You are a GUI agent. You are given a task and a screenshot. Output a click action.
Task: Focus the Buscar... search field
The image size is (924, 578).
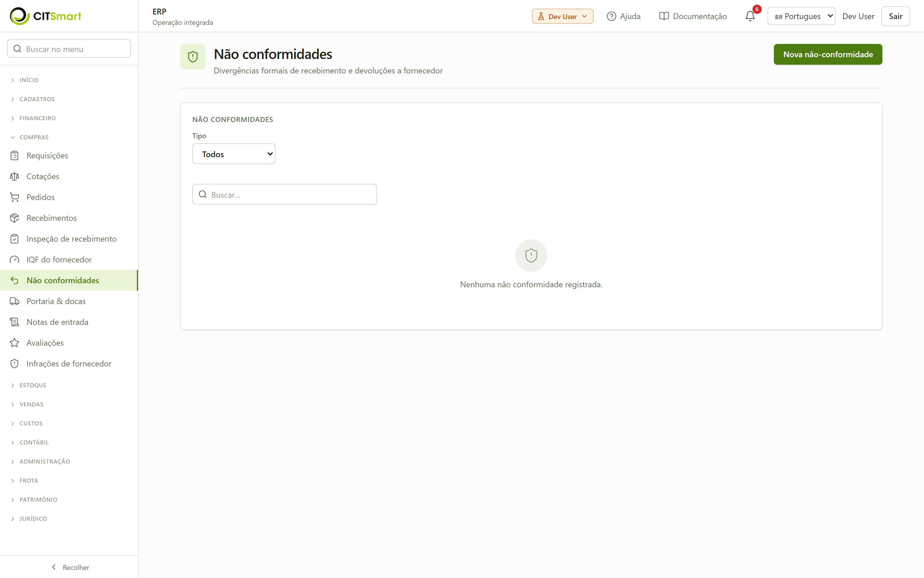tap(284, 194)
